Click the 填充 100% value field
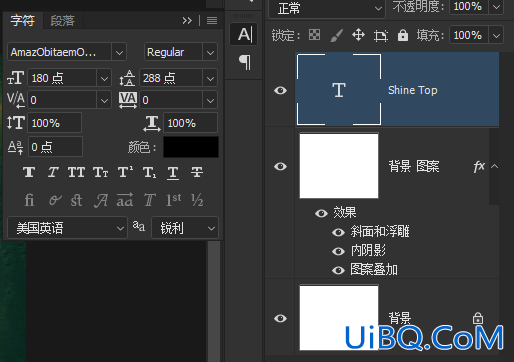 468,35
